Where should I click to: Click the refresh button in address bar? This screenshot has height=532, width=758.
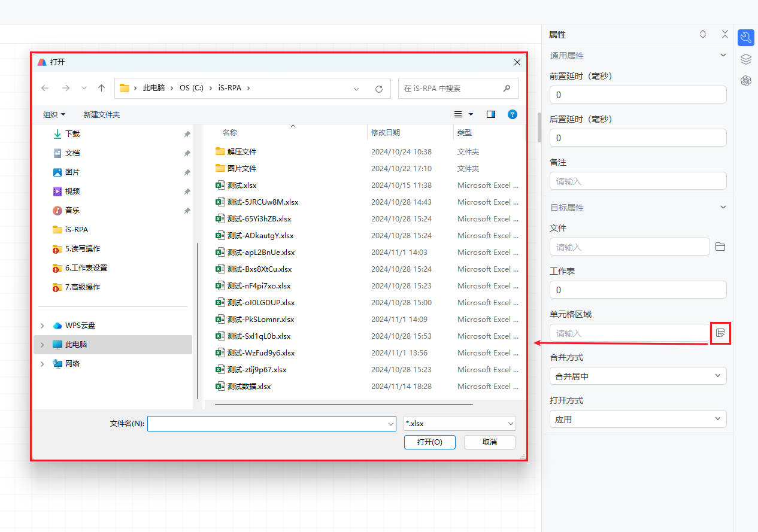coord(378,89)
